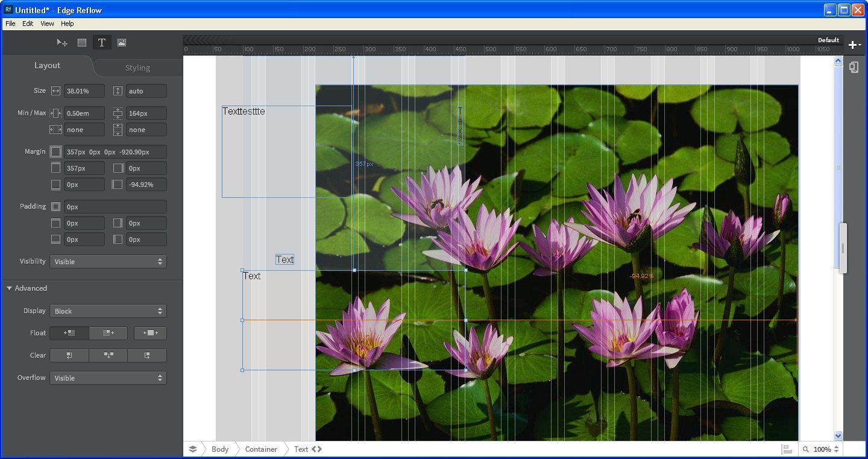Viewport: 868px width, 459px height.
Task: Set Clear to both
Action: [x=108, y=355]
